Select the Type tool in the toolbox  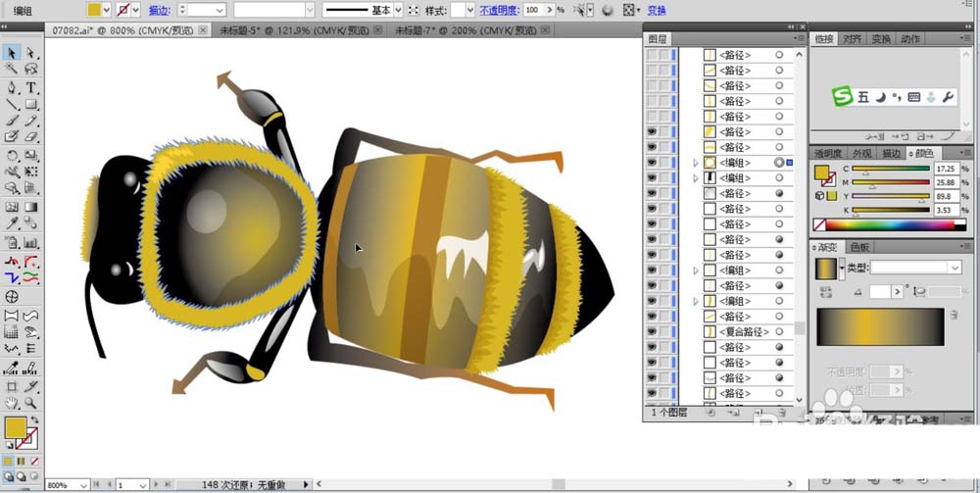30,87
